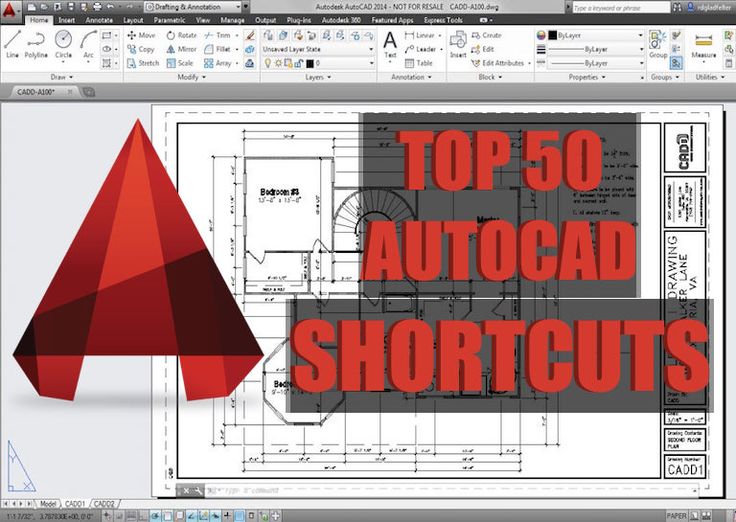Switch to the Annotate ribbon tab

click(x=99, y=20)
